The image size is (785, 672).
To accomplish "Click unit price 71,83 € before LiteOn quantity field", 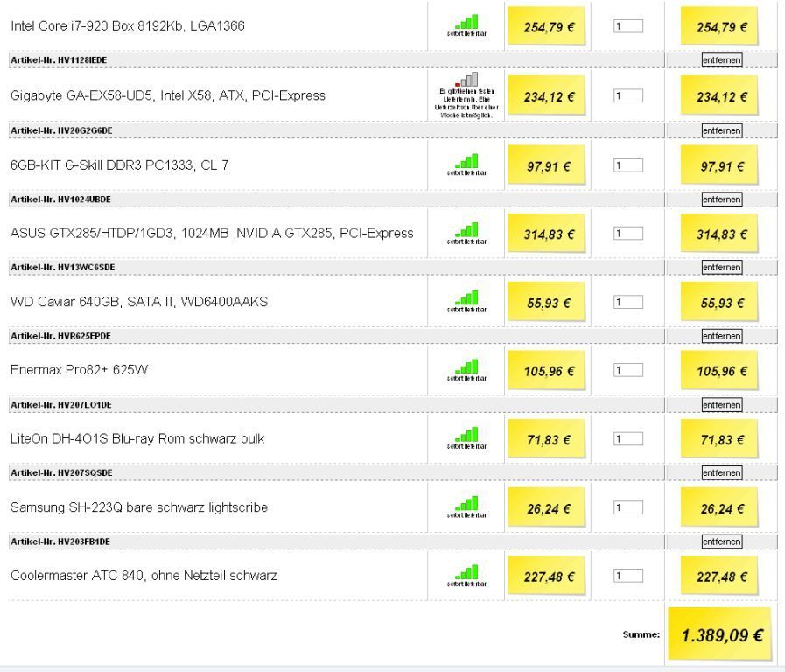I will tap(547, 439).
